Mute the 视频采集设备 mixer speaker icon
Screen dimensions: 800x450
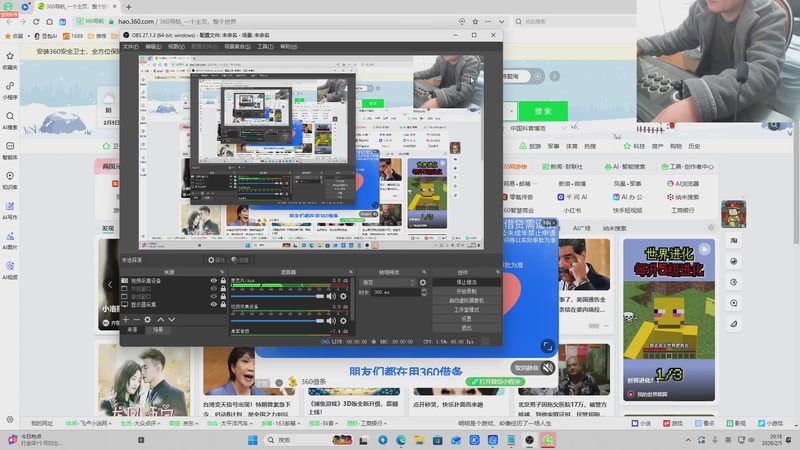click(331, 320)
